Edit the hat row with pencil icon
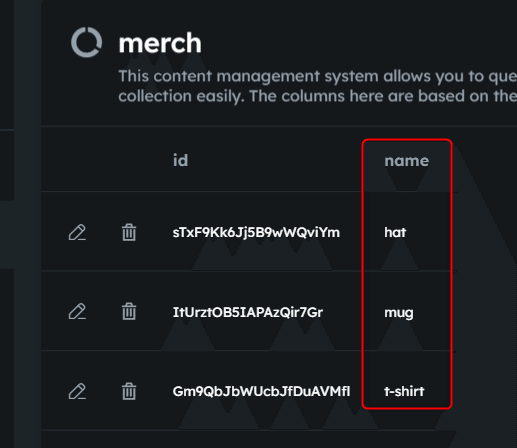Viewport: 517px width, 448px height. [77, 232]
